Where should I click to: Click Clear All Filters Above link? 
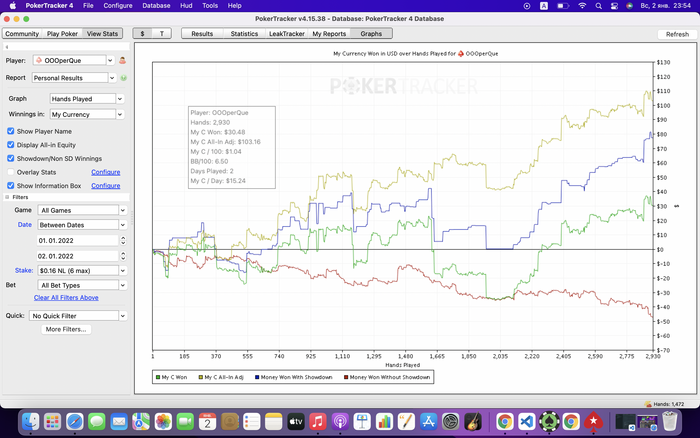coord(66,297)
